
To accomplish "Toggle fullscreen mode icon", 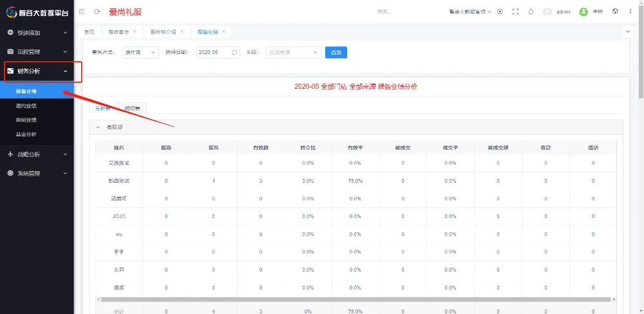I will pyautogui.click(x=515, y=12).
